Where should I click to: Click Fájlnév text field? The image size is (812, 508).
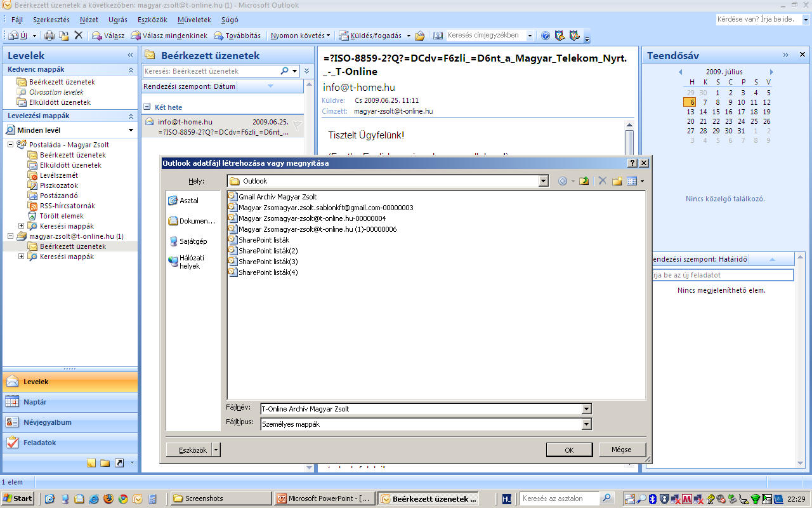(421, 409)
